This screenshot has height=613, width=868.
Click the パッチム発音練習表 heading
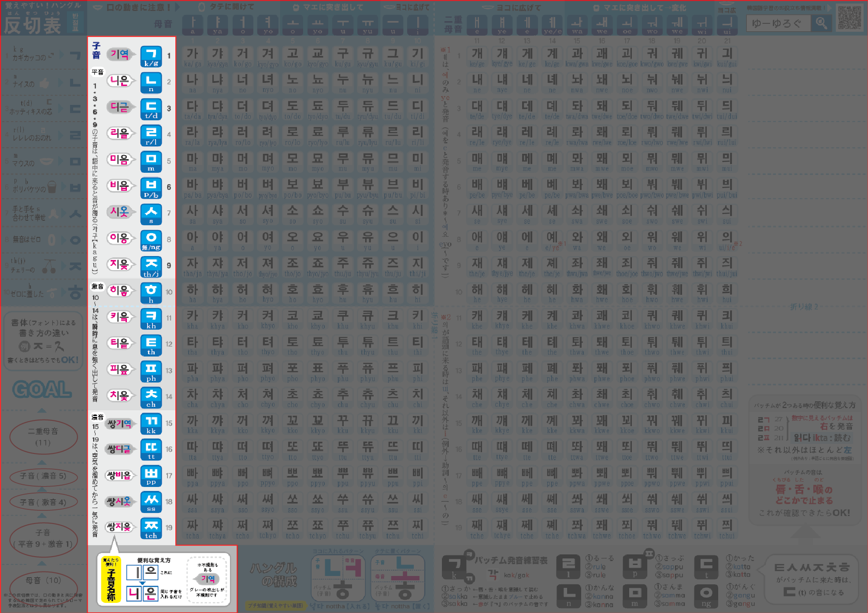(511, 560)
